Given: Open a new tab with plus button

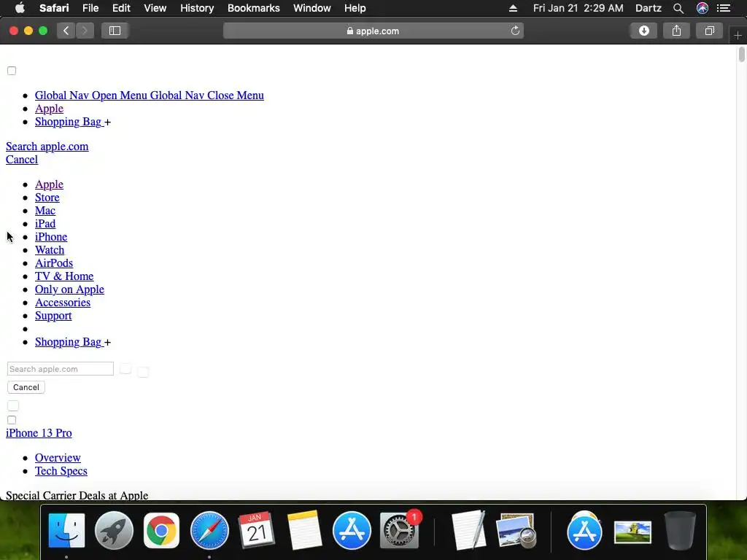Looking at the screenshot, I should tap(738, 35).
